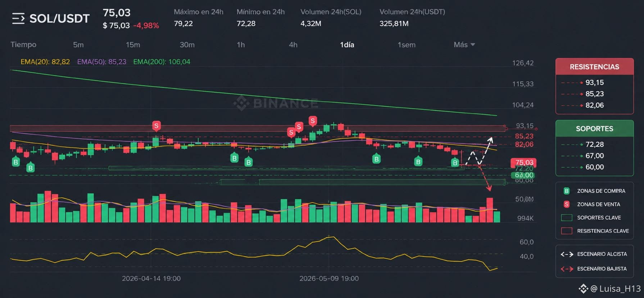Click the ZONAS DE COMPRA legend label

pos(601,191)
